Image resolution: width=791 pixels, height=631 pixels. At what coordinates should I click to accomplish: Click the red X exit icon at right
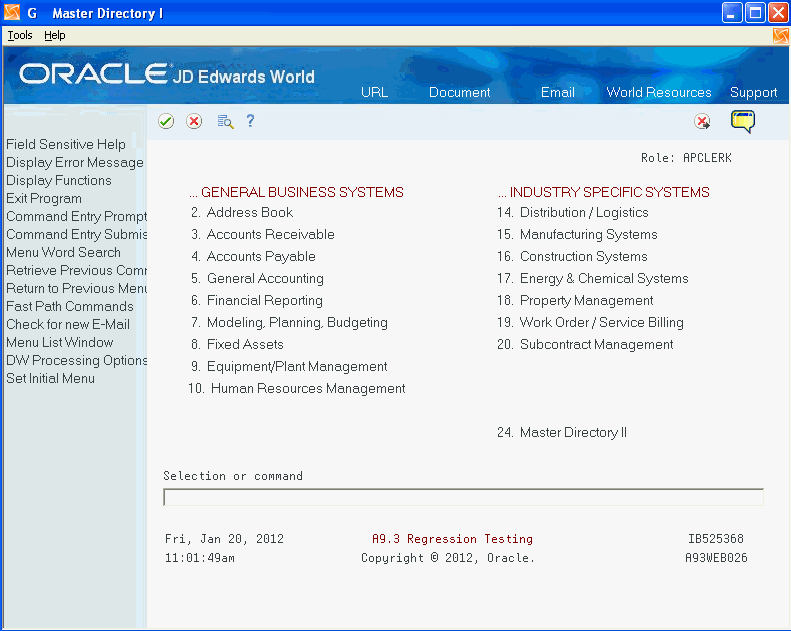pos(702,121)
